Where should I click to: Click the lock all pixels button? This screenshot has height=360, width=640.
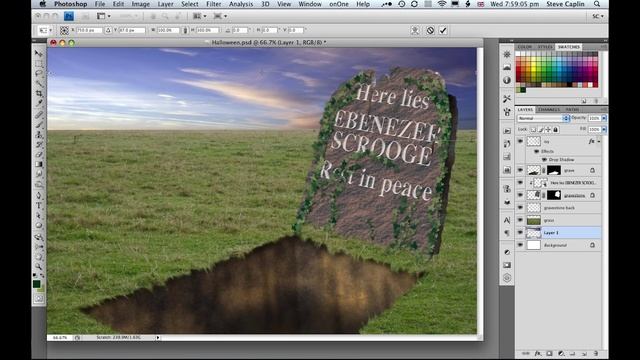point(556,129)
